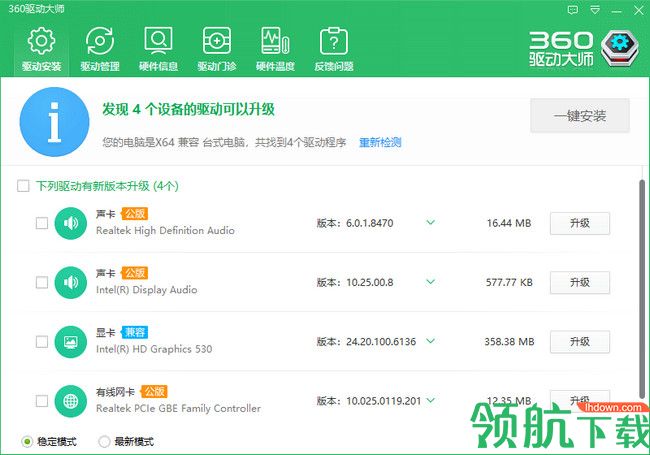Open the 硬件信息 icon tab
Screen dimensions: 650x455
158,49
